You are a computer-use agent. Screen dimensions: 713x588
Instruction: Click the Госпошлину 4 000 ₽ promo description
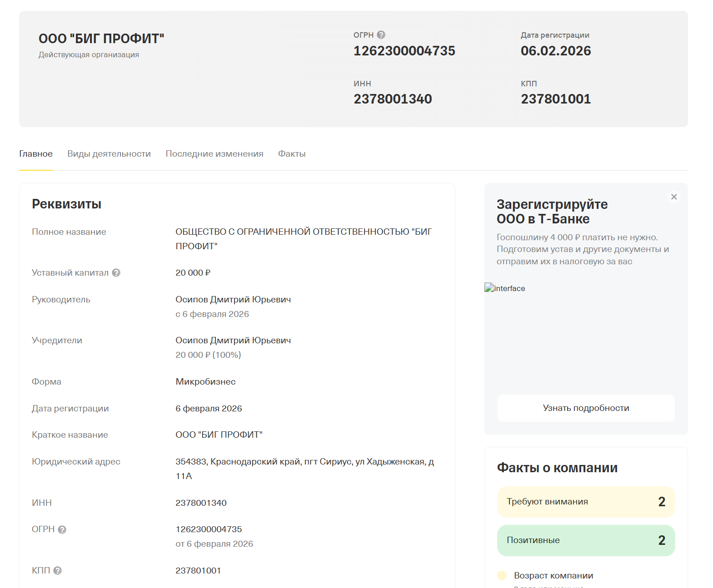(x=583, y=249)
